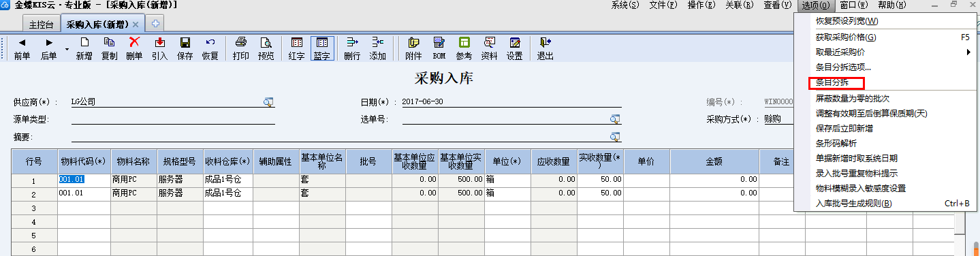This screenshot has width=980, height=256.
Task: Choose 条形码解析 menu entry
Action: (886, 144)
